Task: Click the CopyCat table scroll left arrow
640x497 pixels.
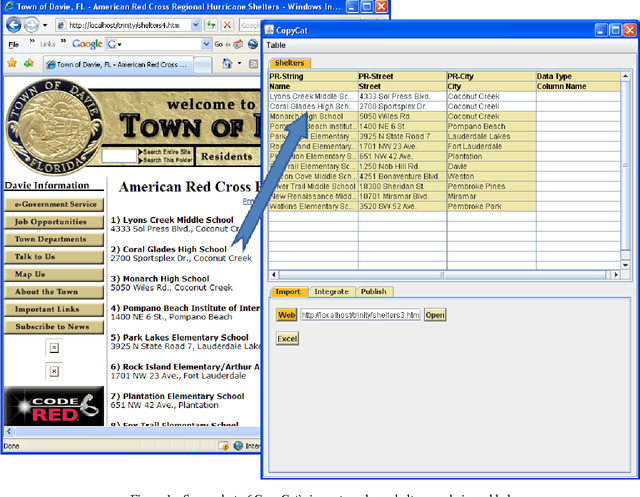Action: pyautogui.click(x=274, y=275)
